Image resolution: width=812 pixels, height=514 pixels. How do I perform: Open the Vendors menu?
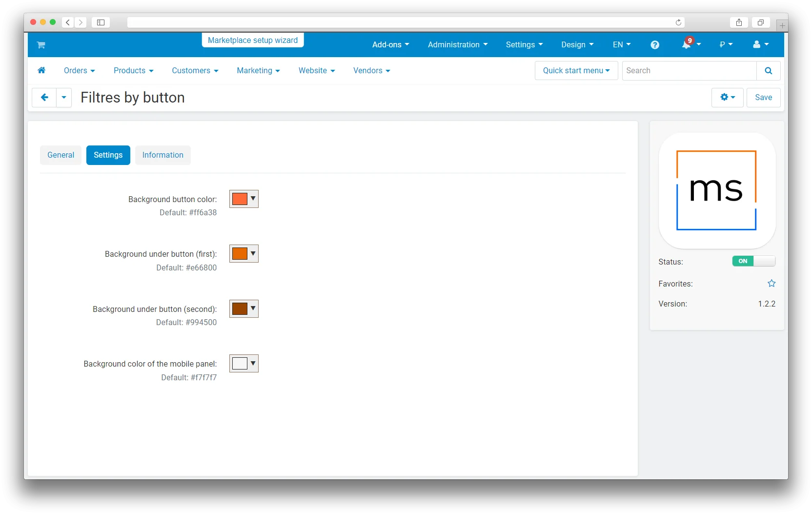(x=371, y=71)
